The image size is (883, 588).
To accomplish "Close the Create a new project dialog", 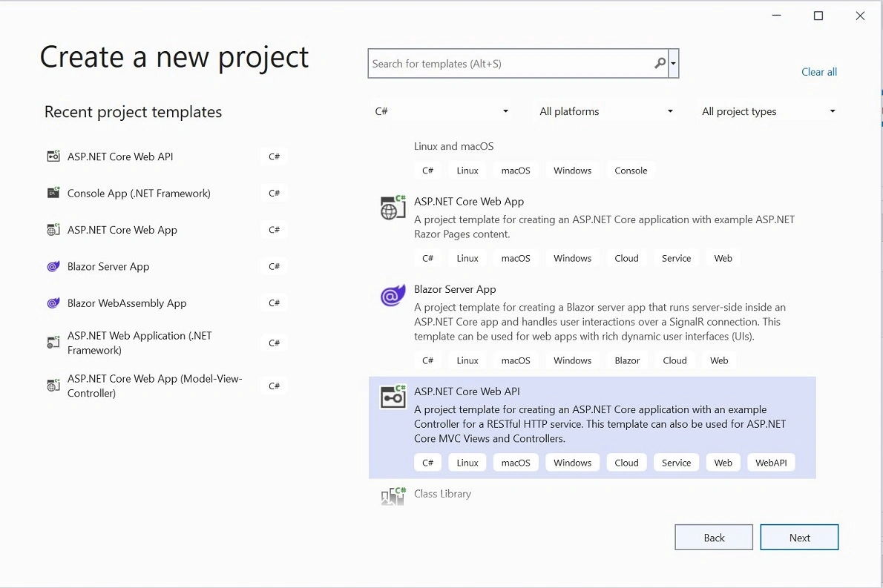I will [860, 16].
